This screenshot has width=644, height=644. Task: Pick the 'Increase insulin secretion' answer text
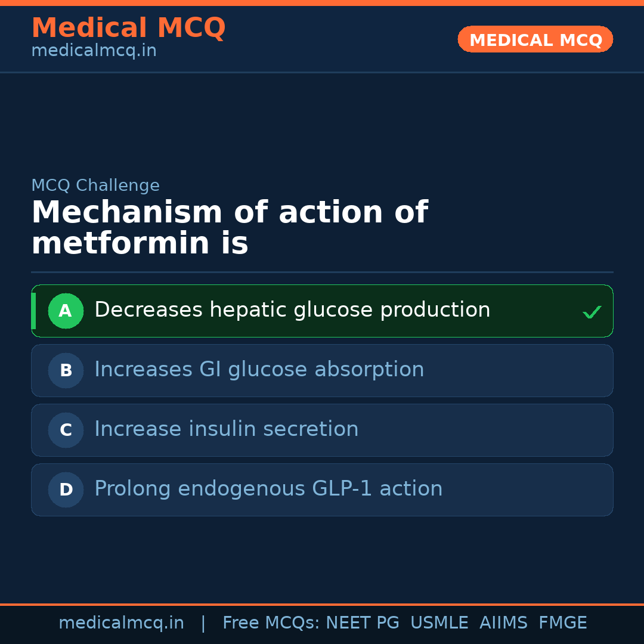(x=226, y=429)
